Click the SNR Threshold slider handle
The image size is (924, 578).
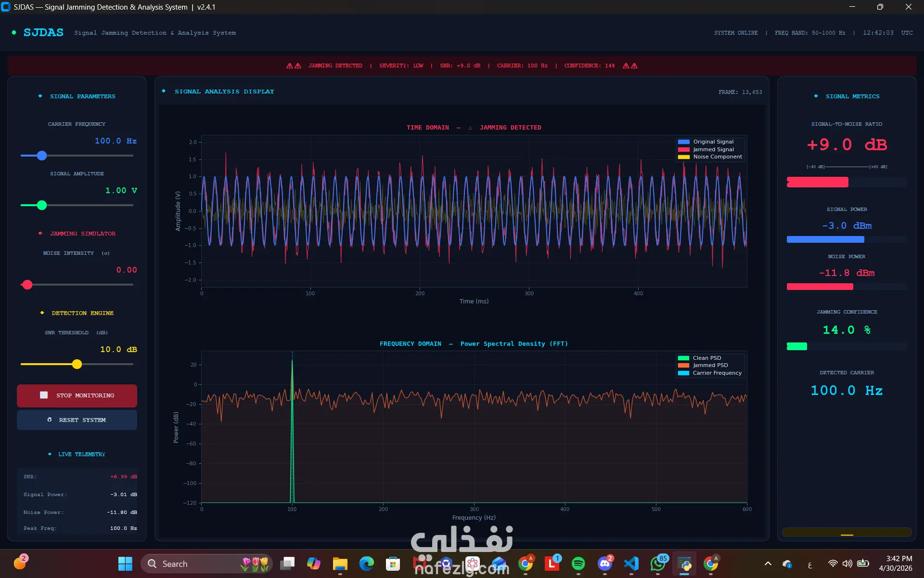click(77, 364)
